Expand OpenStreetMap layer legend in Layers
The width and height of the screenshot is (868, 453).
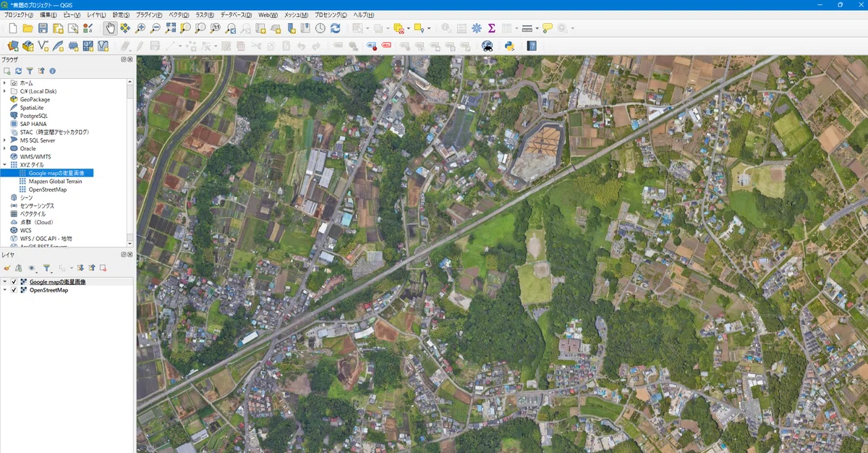coord(5,290)
